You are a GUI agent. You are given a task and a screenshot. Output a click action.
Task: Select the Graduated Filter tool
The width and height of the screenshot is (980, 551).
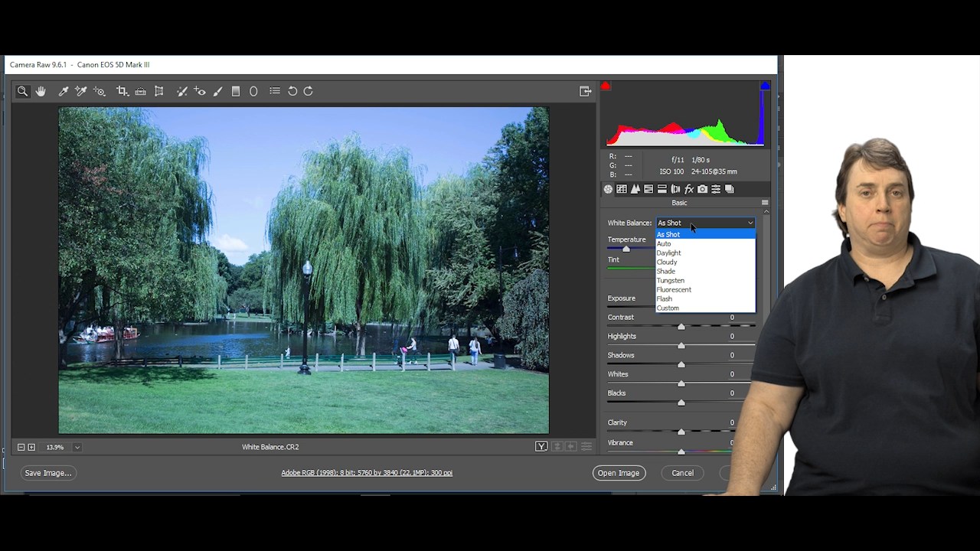(236, 91)
